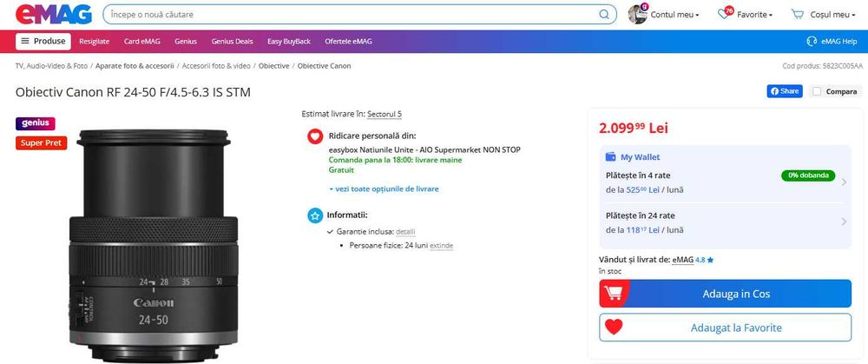The width and height of the screenshot is (868, 364).
Task: Click the Adauga in Cos button
Action: click(725, 294)
